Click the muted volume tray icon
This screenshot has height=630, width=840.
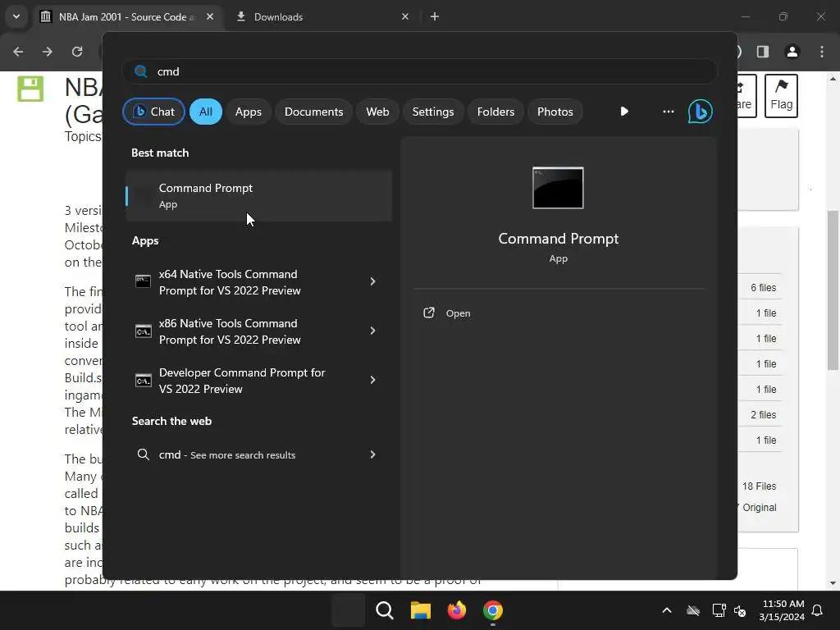pos(741,610)
